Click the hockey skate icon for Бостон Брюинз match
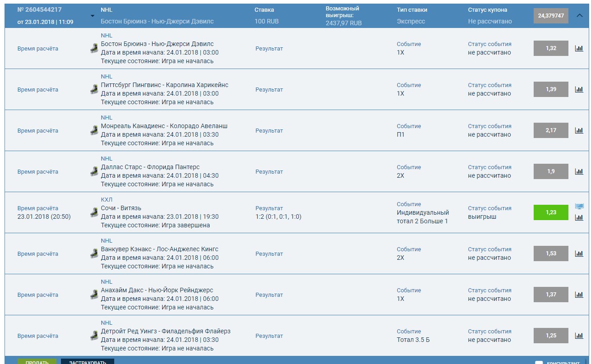The image size is (591, 364). tap(94, 48)
